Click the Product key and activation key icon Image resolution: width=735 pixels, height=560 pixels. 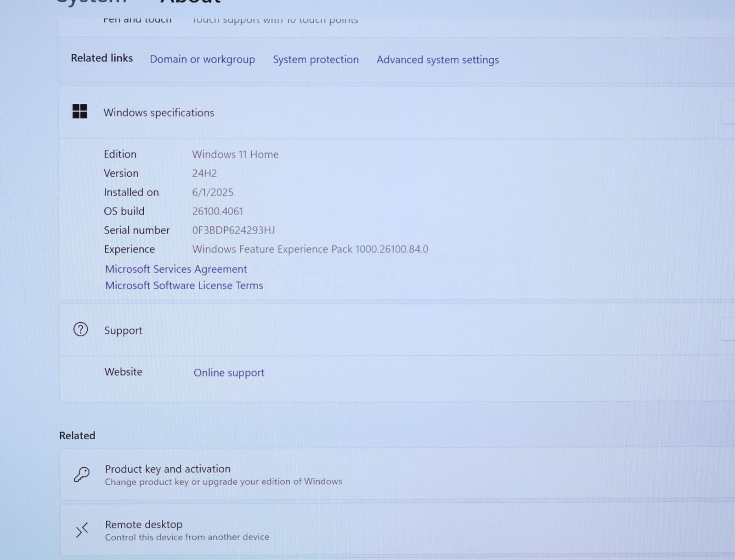(x=82, y=475)
